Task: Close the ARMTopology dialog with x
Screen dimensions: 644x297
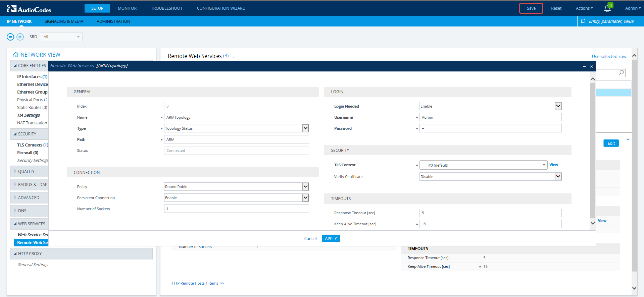Action: pyautogui.click(x=591, y=66)
